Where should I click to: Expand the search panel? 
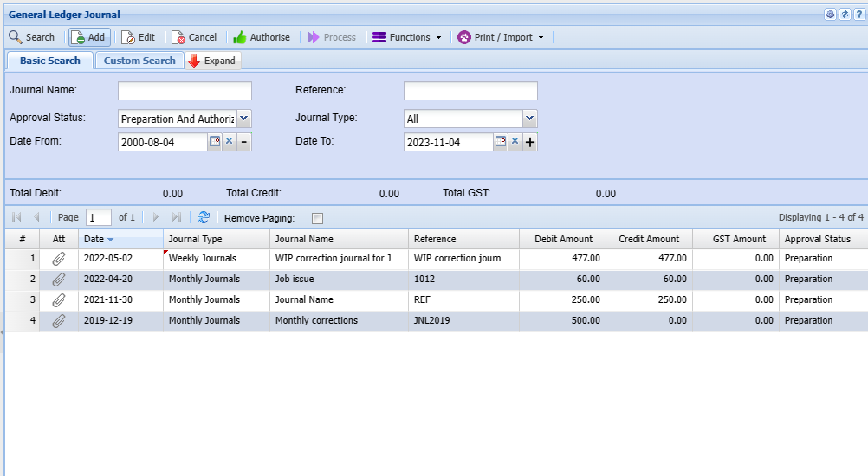tap(213, 61)
